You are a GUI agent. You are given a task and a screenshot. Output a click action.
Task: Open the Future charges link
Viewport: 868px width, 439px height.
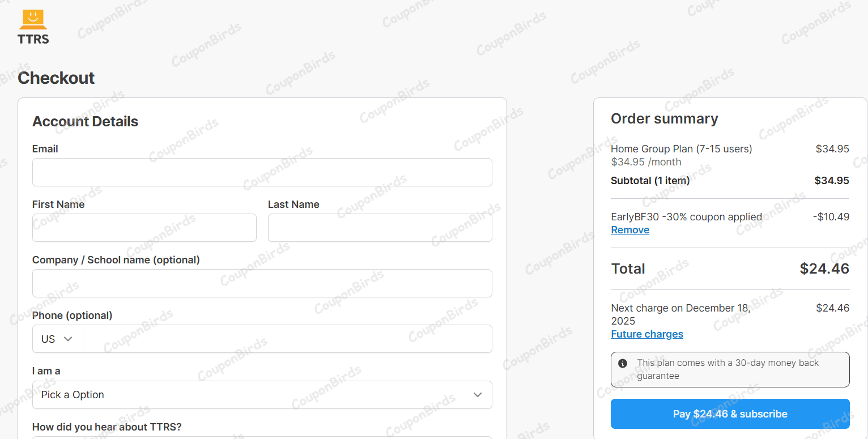[647, 334]
